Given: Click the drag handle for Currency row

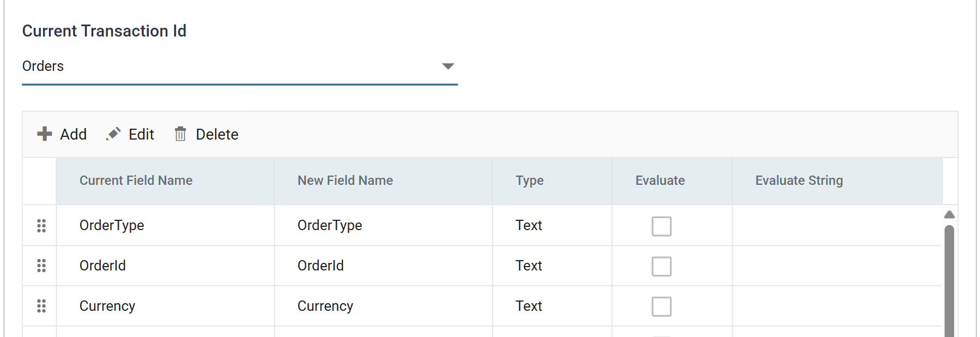Looking at the screenshot, I should (41, 306).
